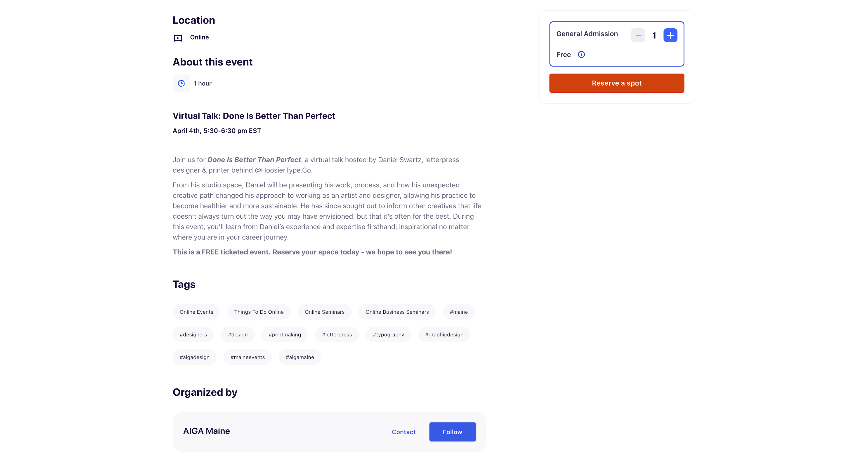Contact the AIGA Maine organizer

tap(403, 432)
